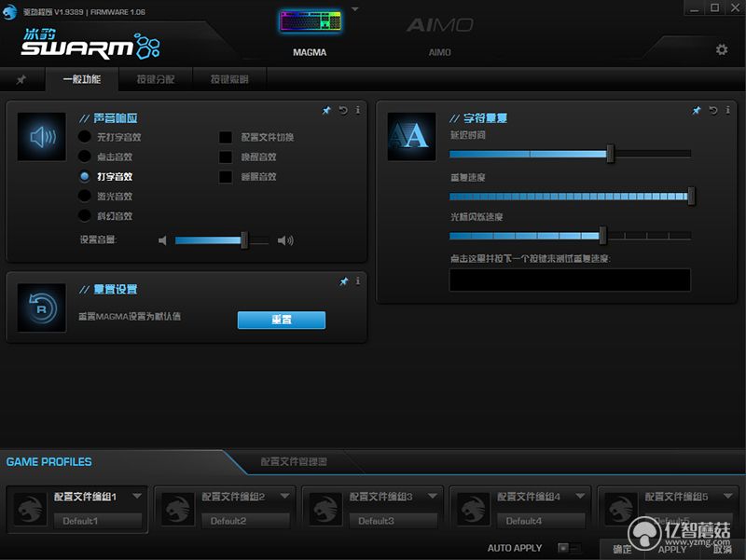Click the Default4 profile name field
Viewport: 746px width, 560px height.
(541, 521)
